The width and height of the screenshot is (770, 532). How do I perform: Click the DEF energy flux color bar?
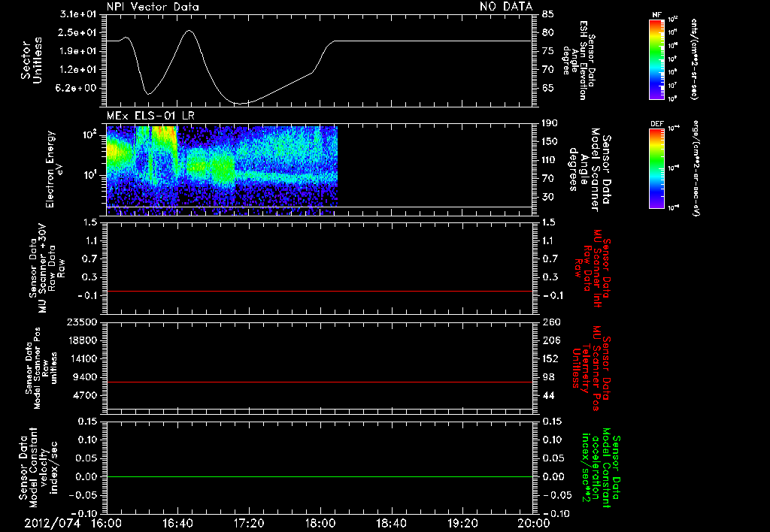[x=657, y=168]
